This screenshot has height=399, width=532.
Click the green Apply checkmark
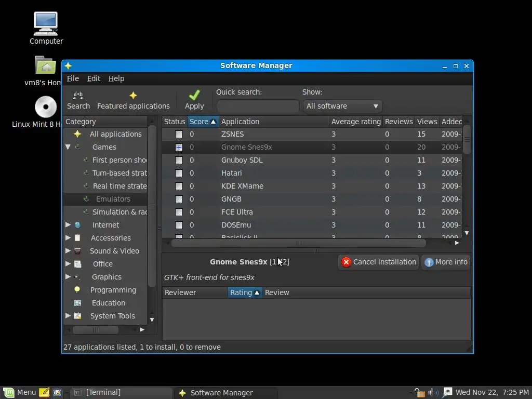[194, 95]
